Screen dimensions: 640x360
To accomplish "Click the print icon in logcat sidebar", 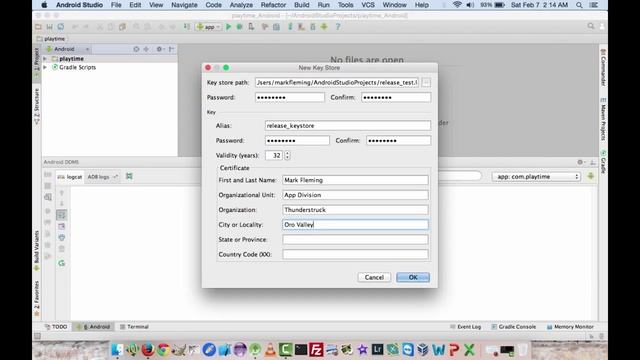I will click(x=62, y=237).
